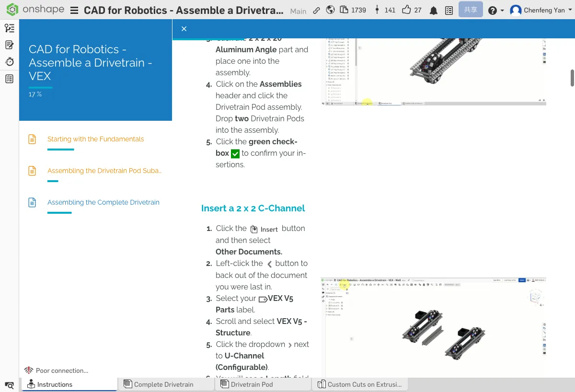Open the notes icon in the left sidebar
Image resolution: width=575 pixels, height=392 pixels.
(9, 45)
